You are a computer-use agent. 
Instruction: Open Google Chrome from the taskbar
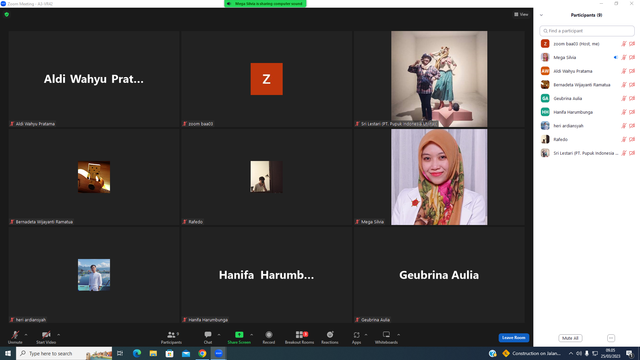click(x=202, y=353)
